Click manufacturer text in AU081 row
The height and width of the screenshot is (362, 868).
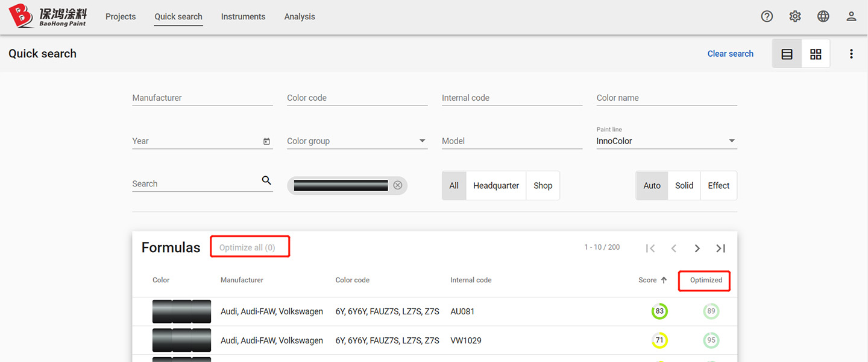click(272, 311)
